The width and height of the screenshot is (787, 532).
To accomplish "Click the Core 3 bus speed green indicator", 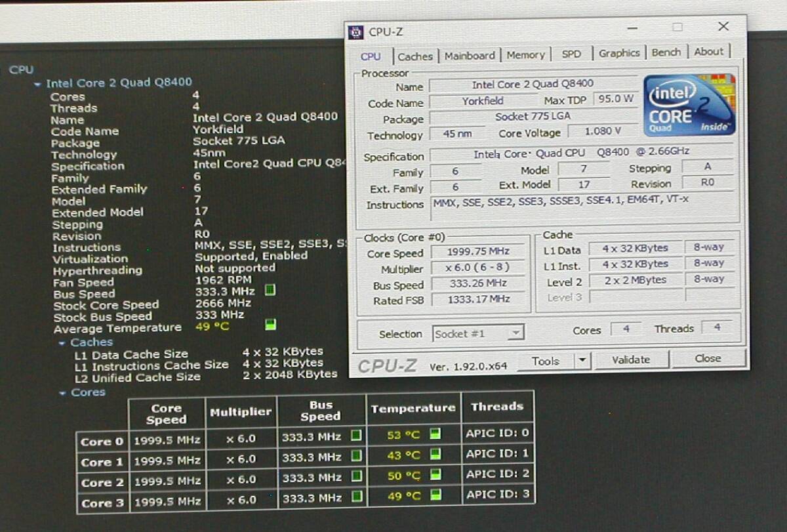I will pos(356,497).
